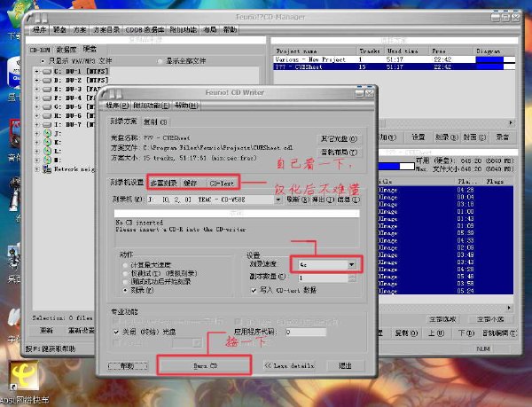Click the E: DV-3 drive icon
The width and height of the screenshot is (532, 407).
[47, 90]
